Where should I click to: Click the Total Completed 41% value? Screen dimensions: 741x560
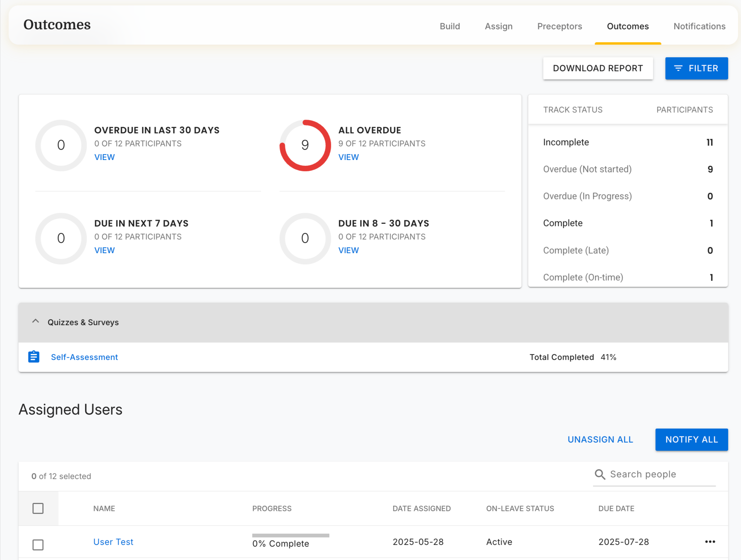tap(608, 357)
